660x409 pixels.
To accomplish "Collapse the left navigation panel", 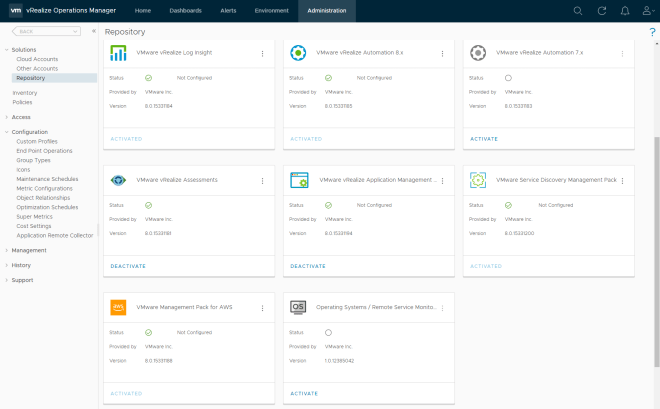I will (94, 31).
